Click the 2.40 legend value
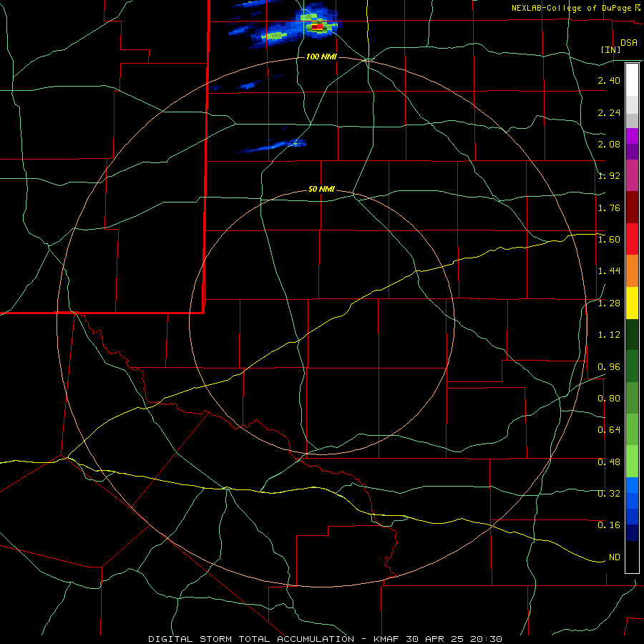Viewport: 644px width, 644px height. pos(609,80)
